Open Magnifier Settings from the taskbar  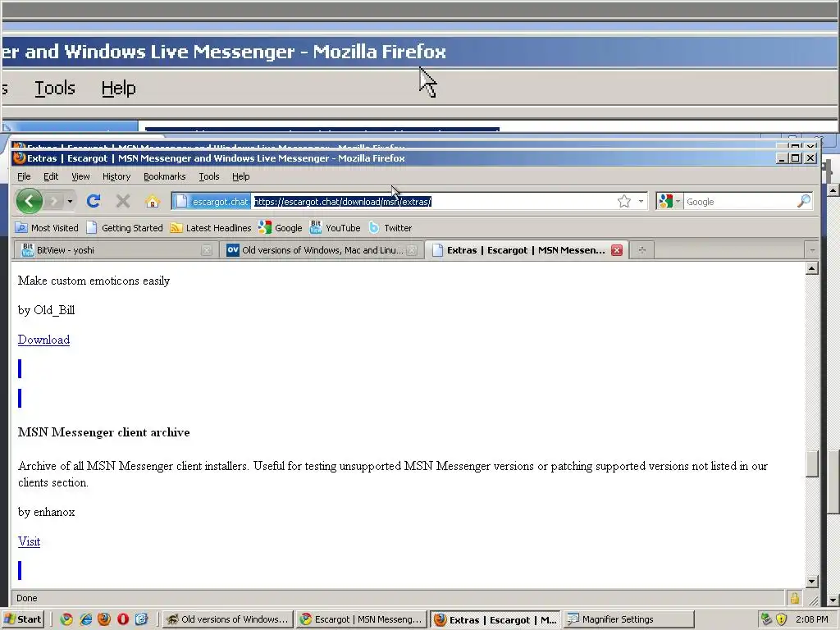(628, 619)
